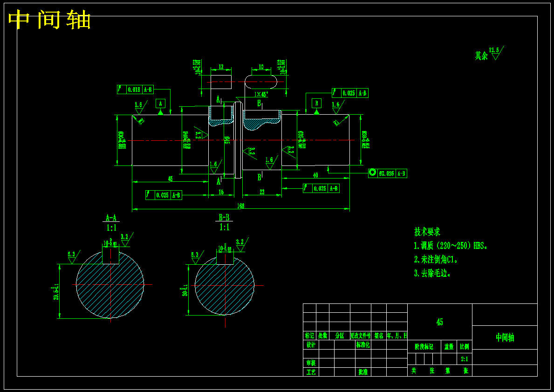Click the 年、月、日 column header
Screen dimensions: 554x392
pyautogui.click(x=397, y=336)
